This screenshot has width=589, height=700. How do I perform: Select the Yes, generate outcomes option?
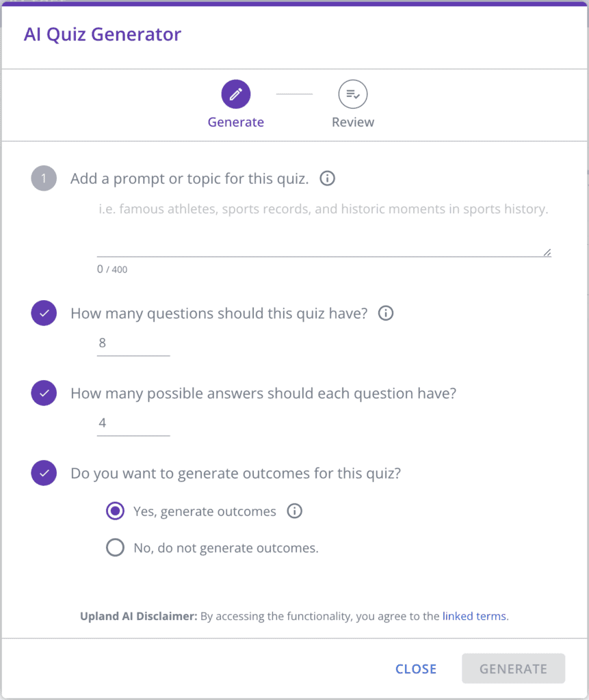[115, 511]
